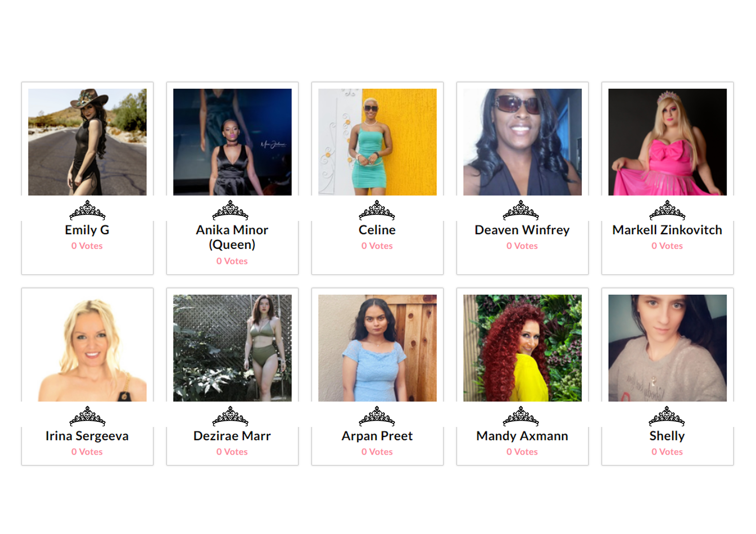Open Emily G's photo with cowboy hat
This screenshot has width=756, height=534.
87,142
